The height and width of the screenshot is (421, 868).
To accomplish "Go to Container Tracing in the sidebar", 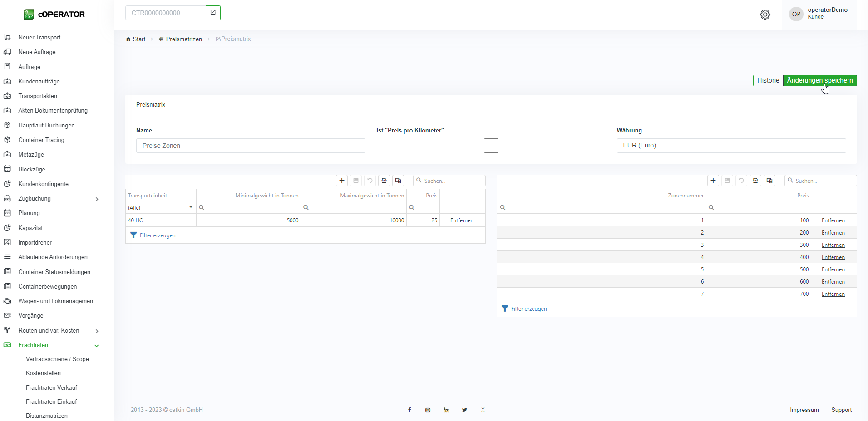I will click(41, 140).
